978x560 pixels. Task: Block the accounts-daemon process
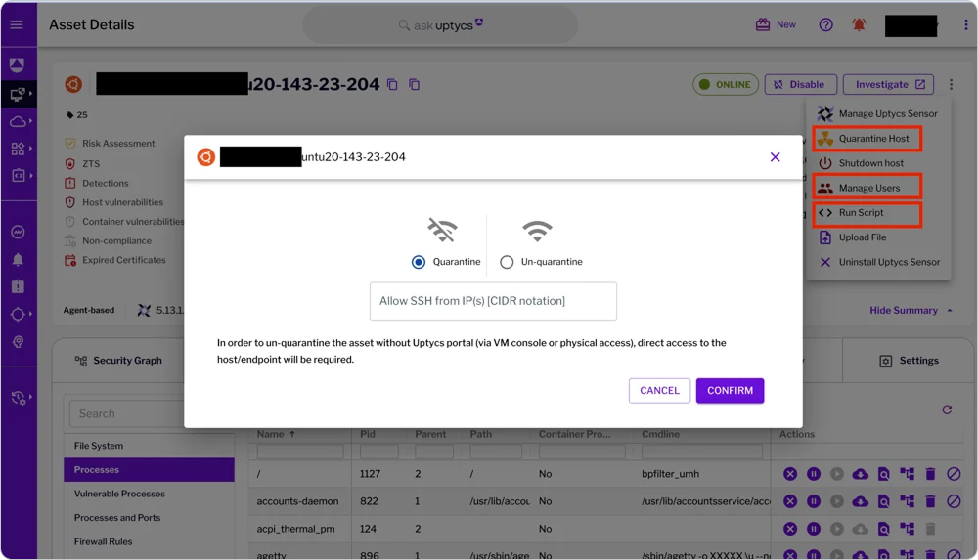point(954,501)
